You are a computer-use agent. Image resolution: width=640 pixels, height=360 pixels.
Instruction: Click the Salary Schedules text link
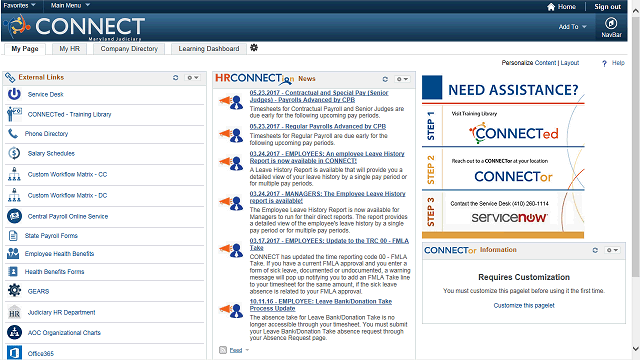point(51,153)
